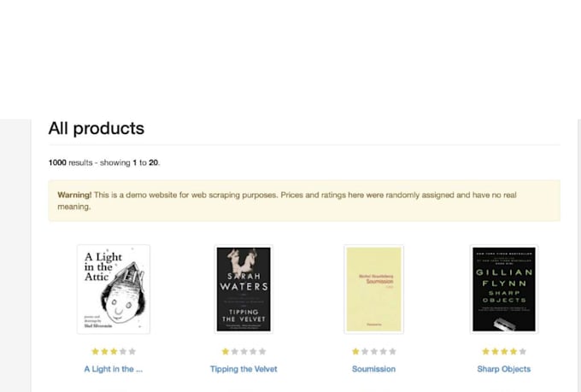Open the yellow Soumission book cover

tap(374, 289)
